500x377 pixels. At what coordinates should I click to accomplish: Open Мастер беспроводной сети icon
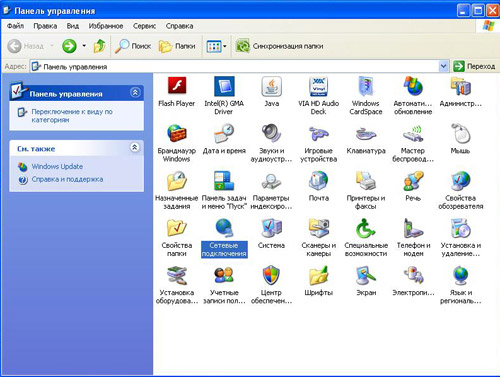pos(413,134)
